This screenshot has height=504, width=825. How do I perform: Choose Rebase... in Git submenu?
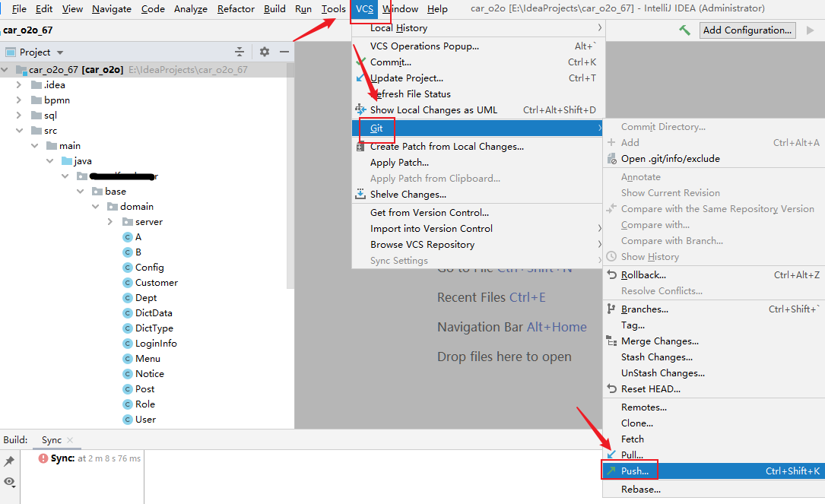tap(713, 490)
